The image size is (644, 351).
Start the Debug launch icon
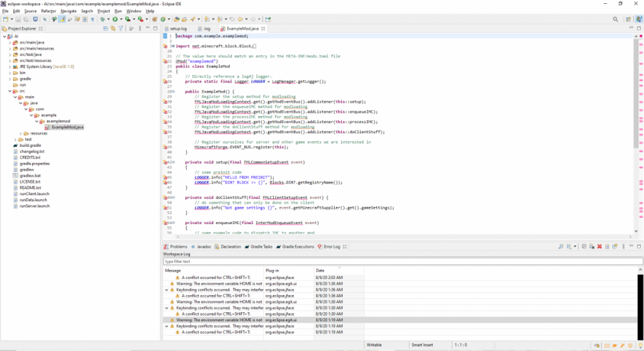102,19
